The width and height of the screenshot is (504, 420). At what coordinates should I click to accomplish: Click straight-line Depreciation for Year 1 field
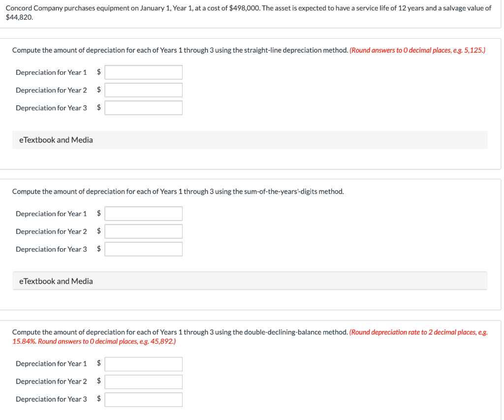point(143,72)
